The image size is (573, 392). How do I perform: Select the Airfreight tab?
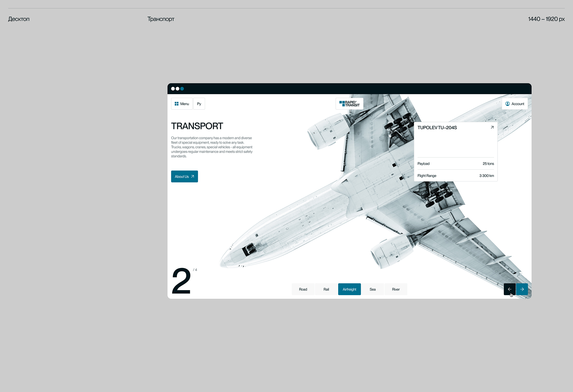[x=349, y=289]
